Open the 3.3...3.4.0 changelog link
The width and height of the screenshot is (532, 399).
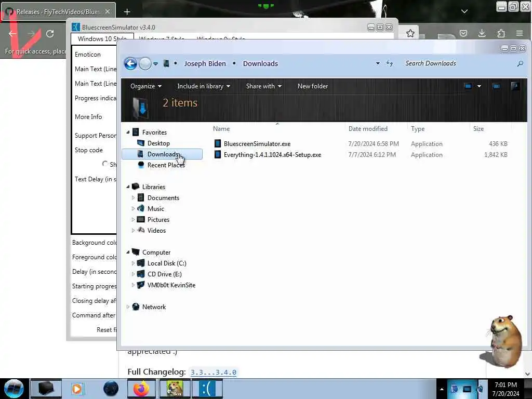[x=214, y=372]
